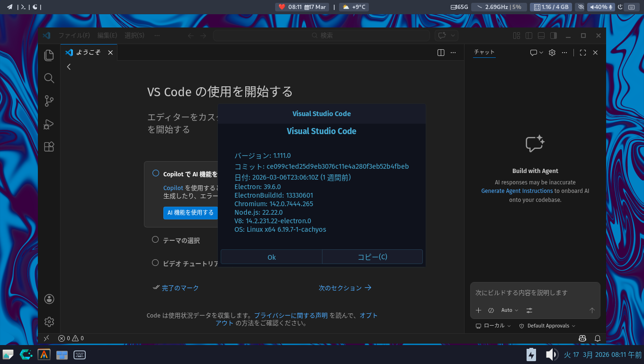Click the Copilot link in the walkthrough step

click(173, 188)
